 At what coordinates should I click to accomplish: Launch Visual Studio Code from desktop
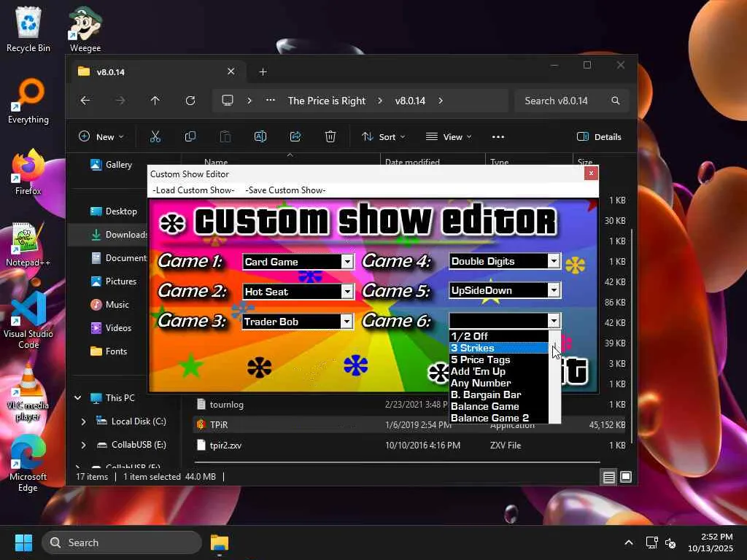28,320
